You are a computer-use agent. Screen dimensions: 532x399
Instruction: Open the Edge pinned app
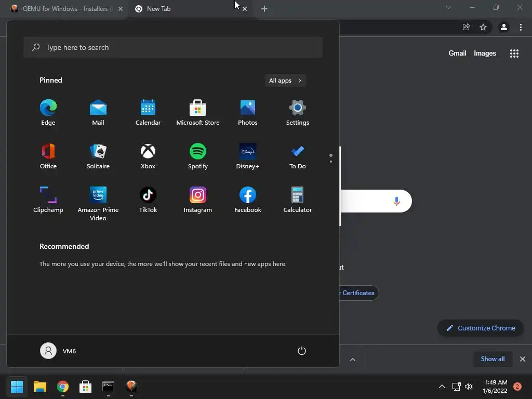[x=48, y=112]
